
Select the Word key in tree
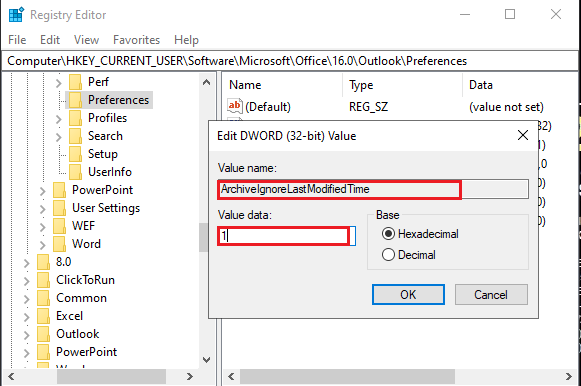(x=86, y=244)
